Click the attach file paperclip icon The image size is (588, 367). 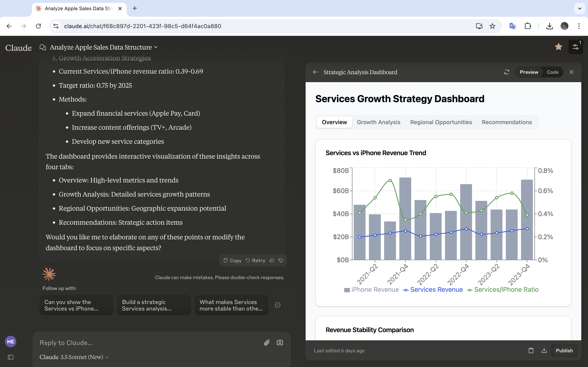[267, 343]
